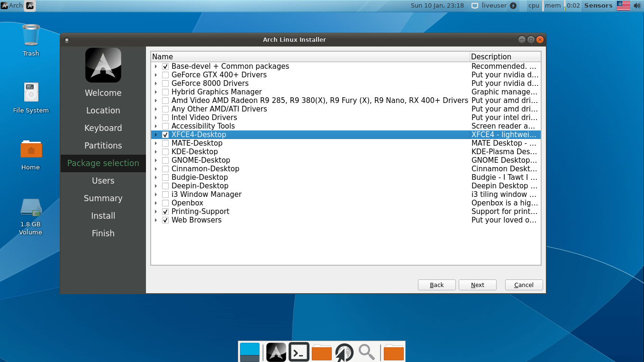Click the date and time clock in panel

pyautogui.click(x=437, y=6)
